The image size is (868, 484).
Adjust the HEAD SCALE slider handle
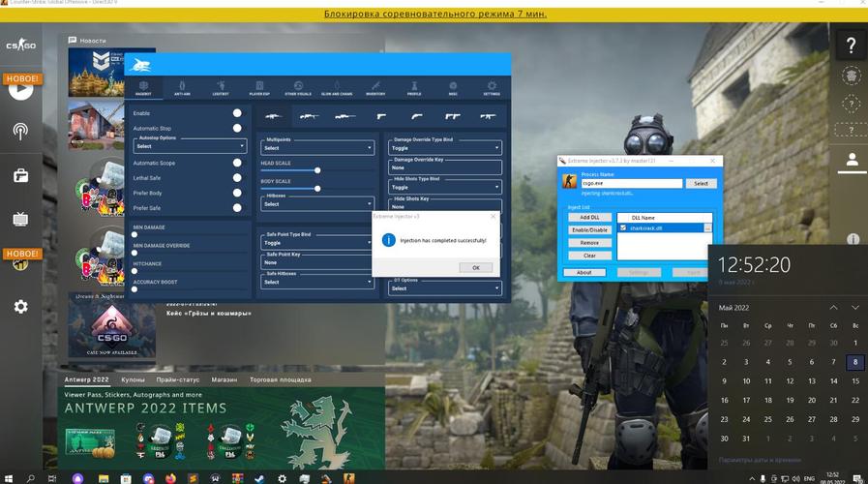click(x=317, y=170)
